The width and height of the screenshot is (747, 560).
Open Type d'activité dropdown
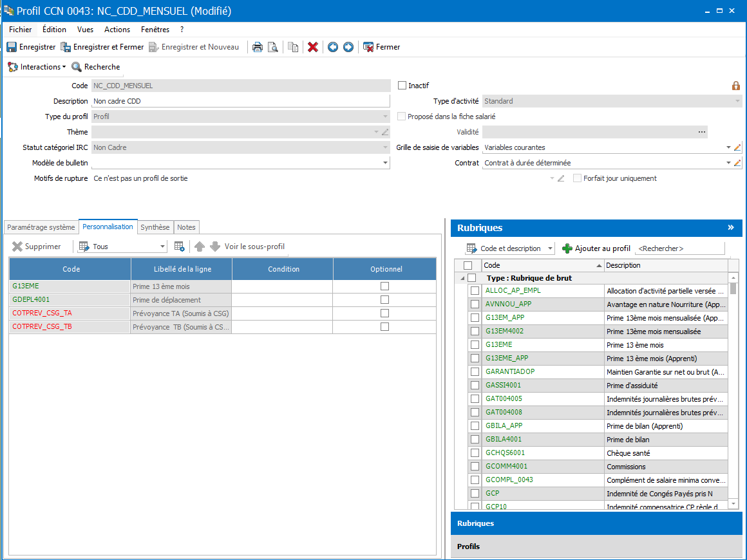click(737, 101)
